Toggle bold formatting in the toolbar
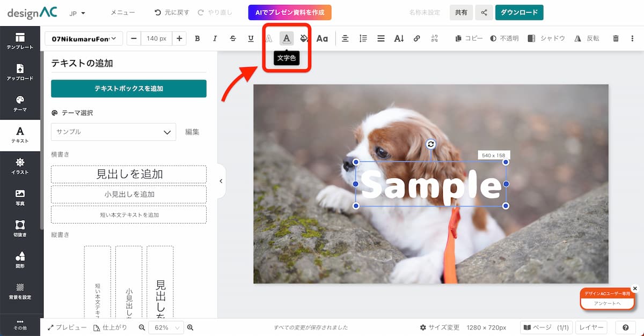This screenshot has width=644, height=336. click(197, 39)
